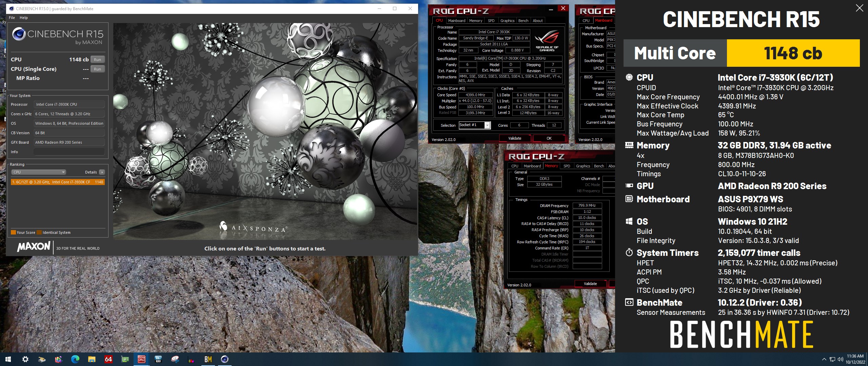Open volume speaker tray icon

click(840, 359)
